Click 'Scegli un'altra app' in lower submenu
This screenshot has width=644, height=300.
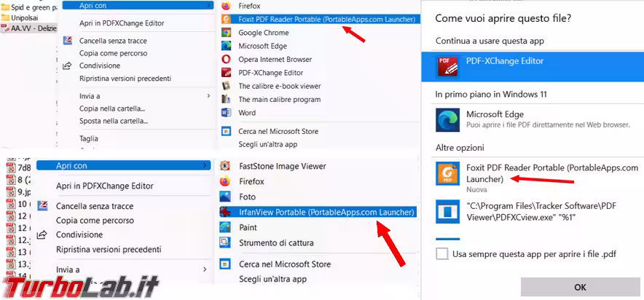(272, 278)
